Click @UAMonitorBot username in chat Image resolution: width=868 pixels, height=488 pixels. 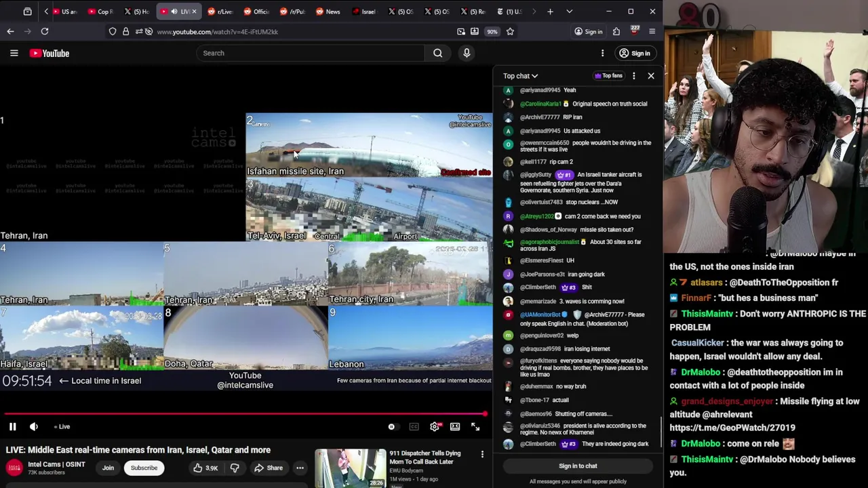coord(540,314)
